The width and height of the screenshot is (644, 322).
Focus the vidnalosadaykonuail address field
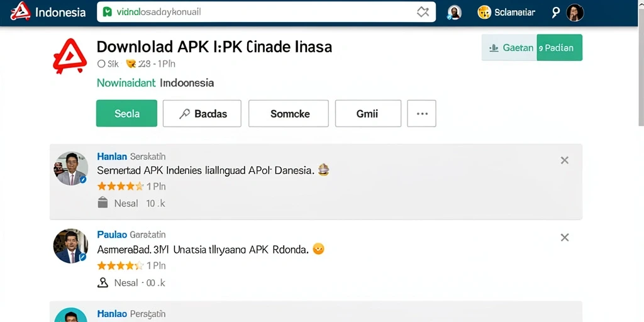point(266,12)
